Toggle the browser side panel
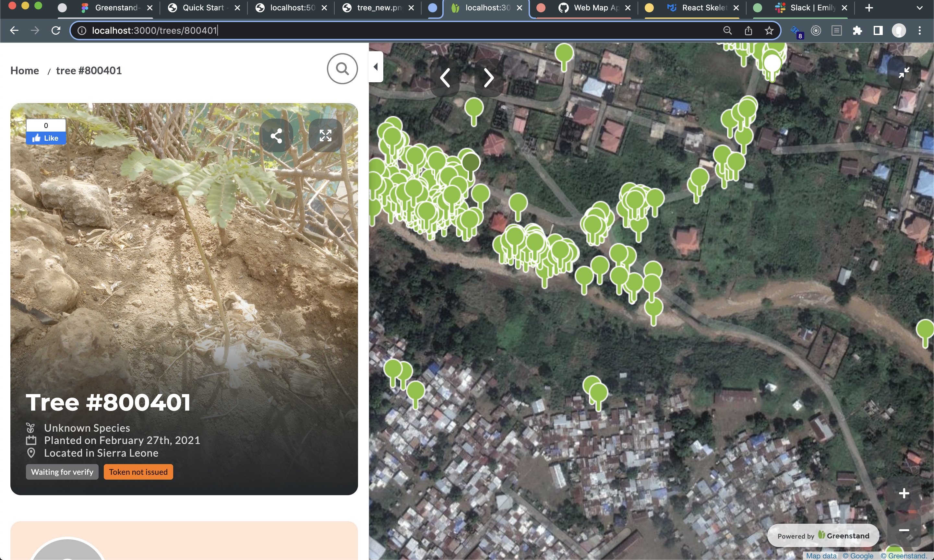The height and width of the screenshot is (560, 934). click(878, 30)
